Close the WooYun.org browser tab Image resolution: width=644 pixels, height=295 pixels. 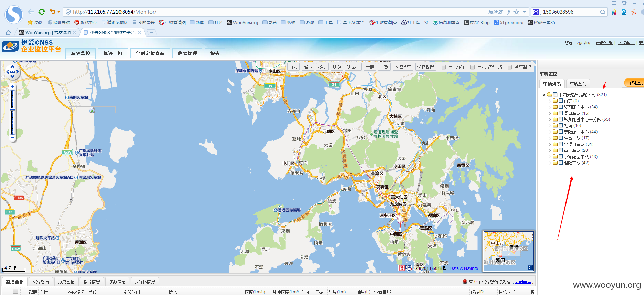(x=75, y=33)
